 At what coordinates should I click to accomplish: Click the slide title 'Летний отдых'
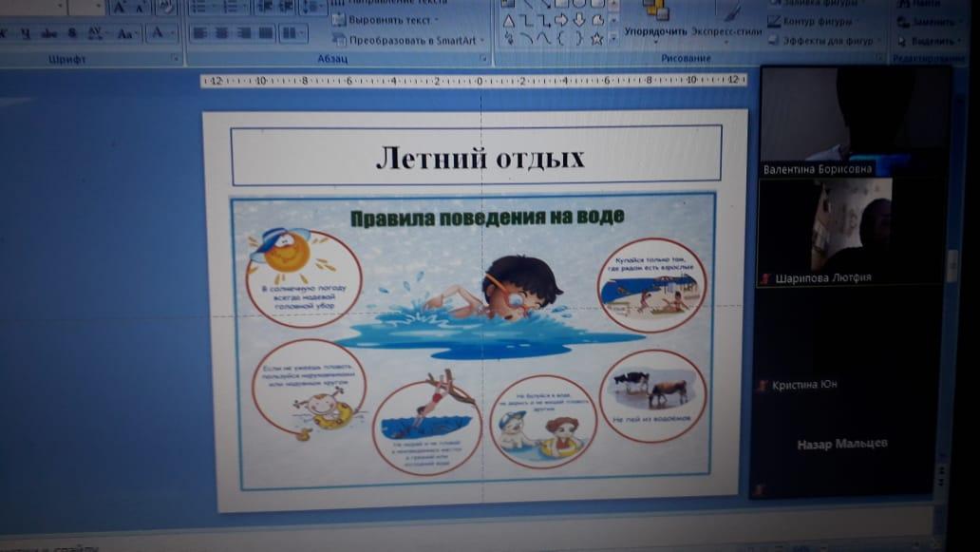pos(478,157)
